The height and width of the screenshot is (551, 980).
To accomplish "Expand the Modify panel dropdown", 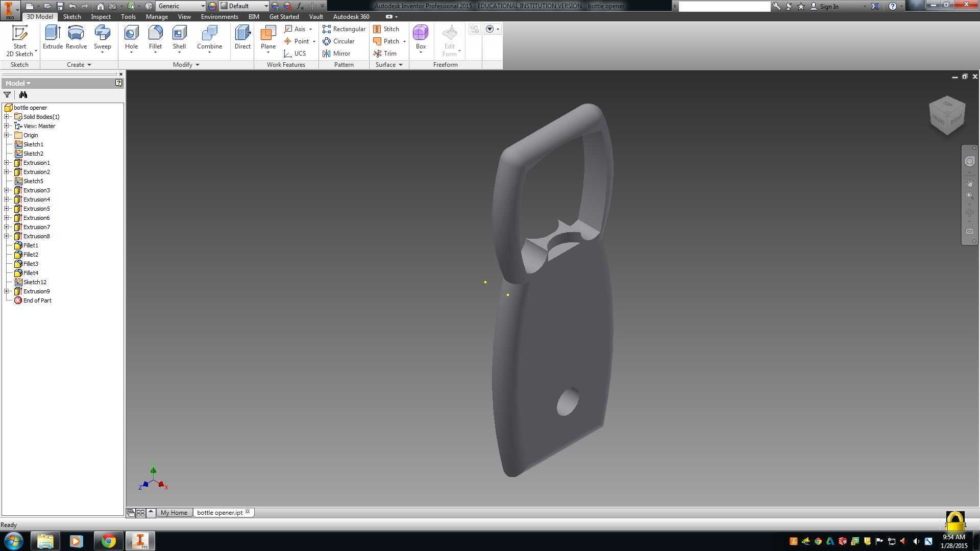I will tap(186, 65).
